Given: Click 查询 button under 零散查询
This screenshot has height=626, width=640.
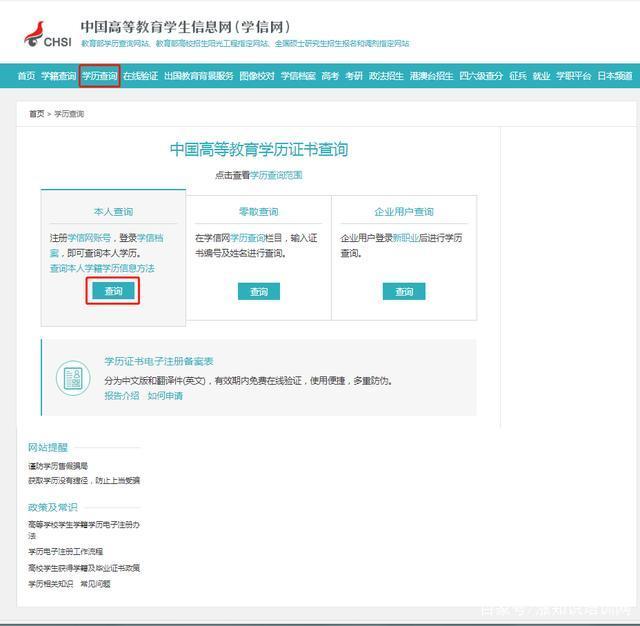Looking at the screenshot, I should coord(259,291).
